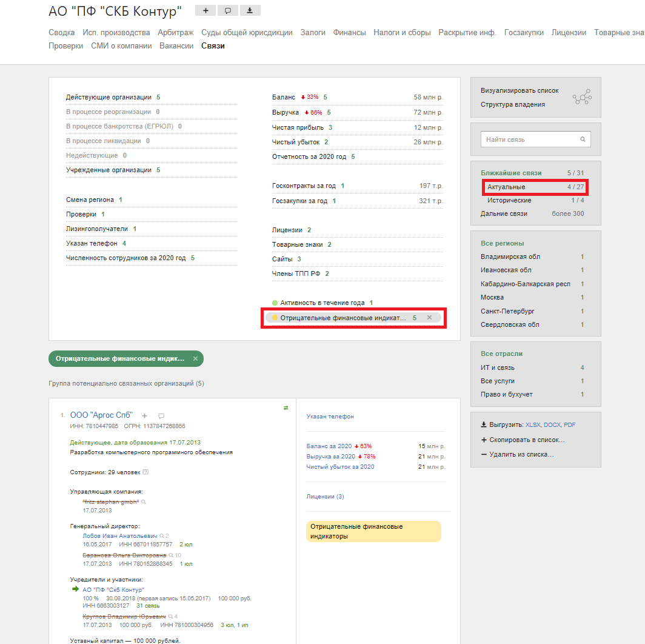
Task: Add ООО "Аргос Спб" using its plus icon
Action: (144, 416)
